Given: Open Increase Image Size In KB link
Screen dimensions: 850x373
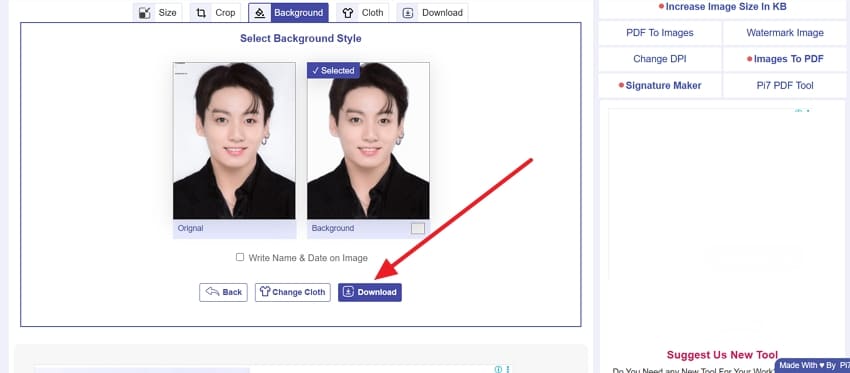Looking at the screenshot, I should point(723,7).
